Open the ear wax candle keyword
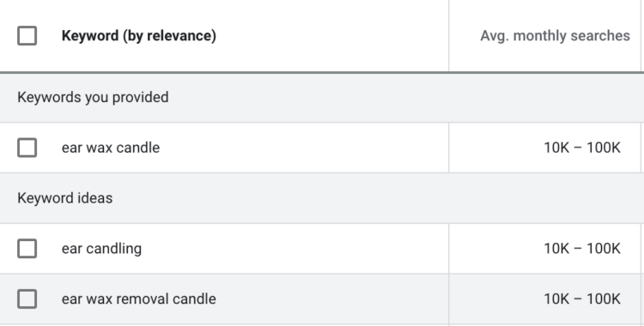Image resolution: width=644 pixels, height=326 pixels. pos(111,148)
